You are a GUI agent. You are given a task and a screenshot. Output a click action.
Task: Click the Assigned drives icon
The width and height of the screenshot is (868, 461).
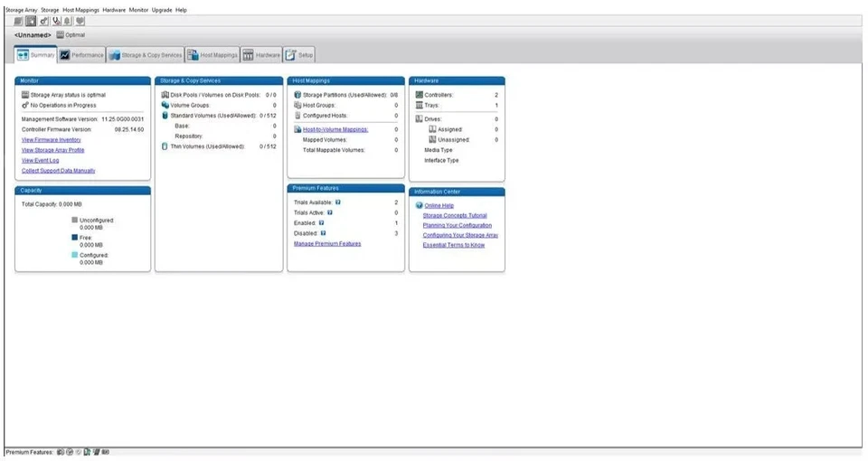point(432,129)
